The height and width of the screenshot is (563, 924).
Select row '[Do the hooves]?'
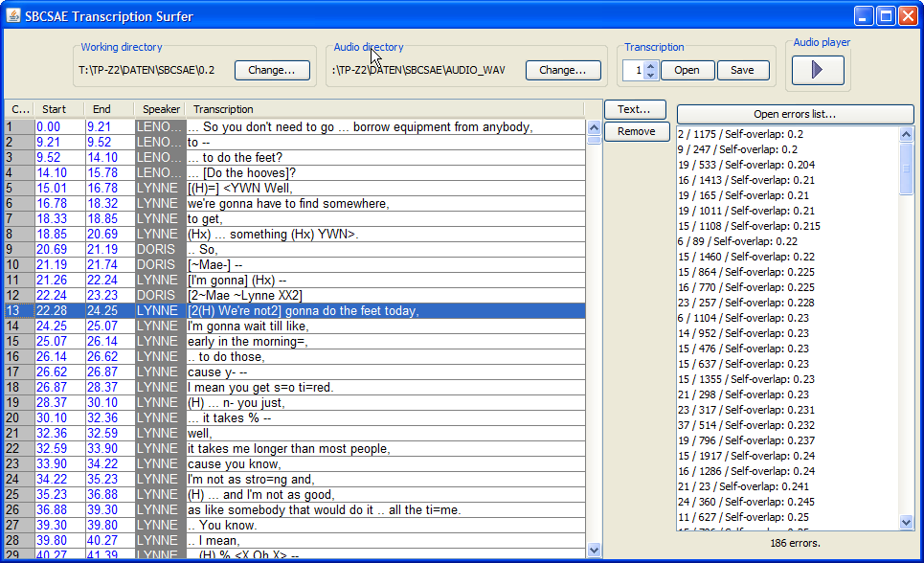click(x=295, y=172)
